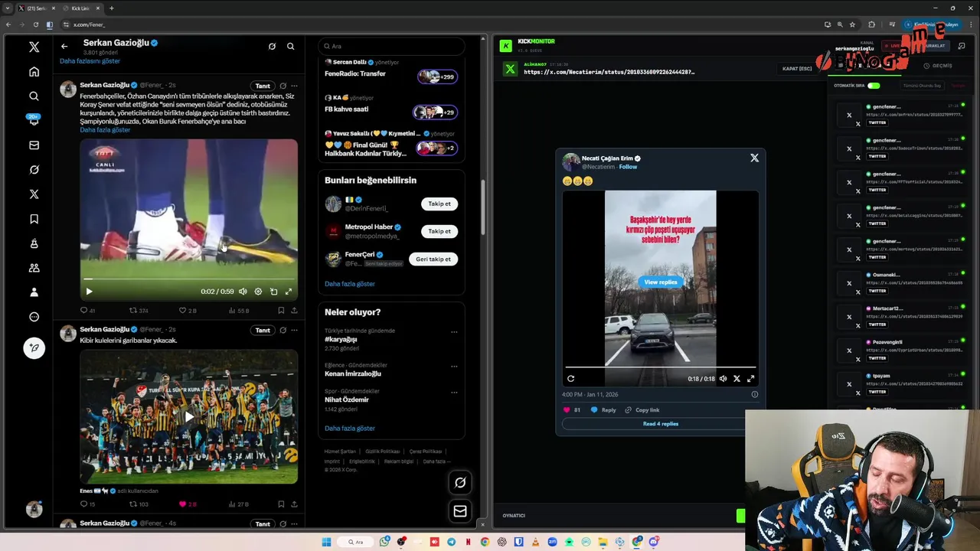Open the More circle icon in sidebar
Image resolution: width=980 pixels, height=551 pixels.
(x=34, y=317)
